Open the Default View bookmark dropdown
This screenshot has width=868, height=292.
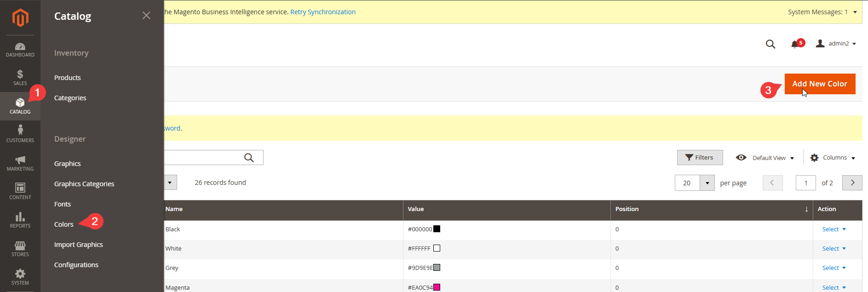[x=765, y=158]
